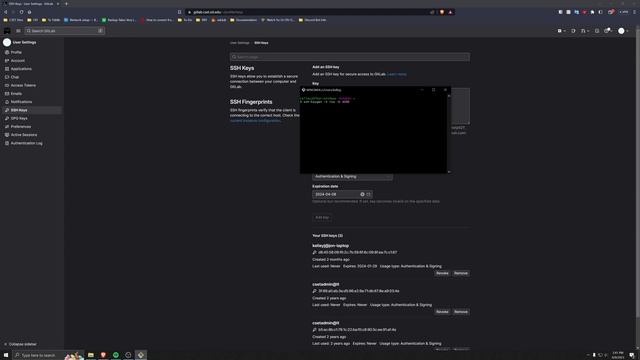Open Spotify from the taskbar
This screenshot has width=640, height=360.
(x=116, y=355)
